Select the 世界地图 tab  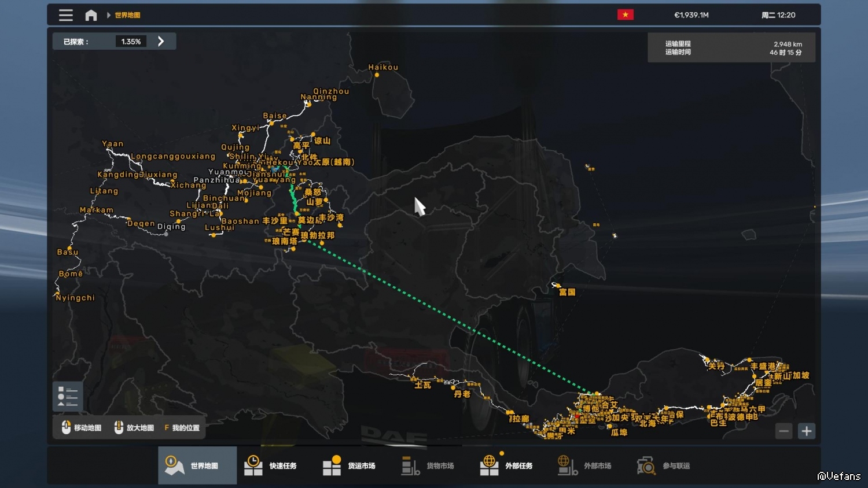pos(197,465)
